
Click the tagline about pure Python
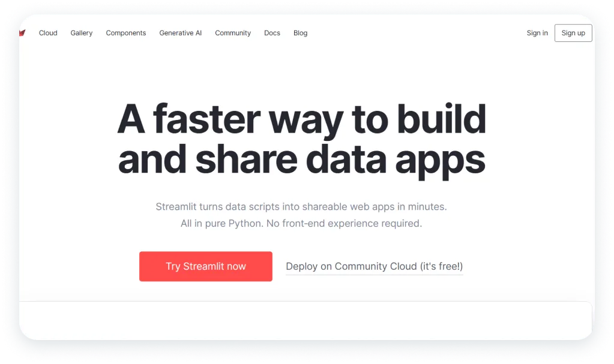click(x=302, y=223)
